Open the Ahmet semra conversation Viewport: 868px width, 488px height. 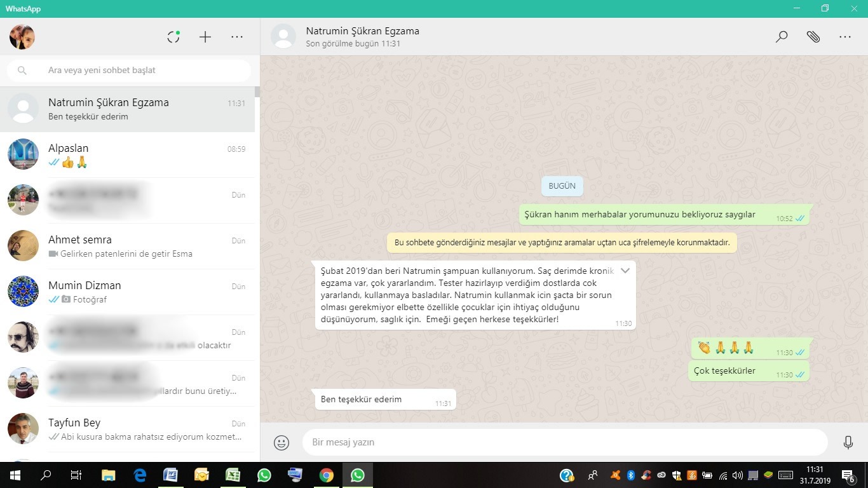tap(127, 247)
